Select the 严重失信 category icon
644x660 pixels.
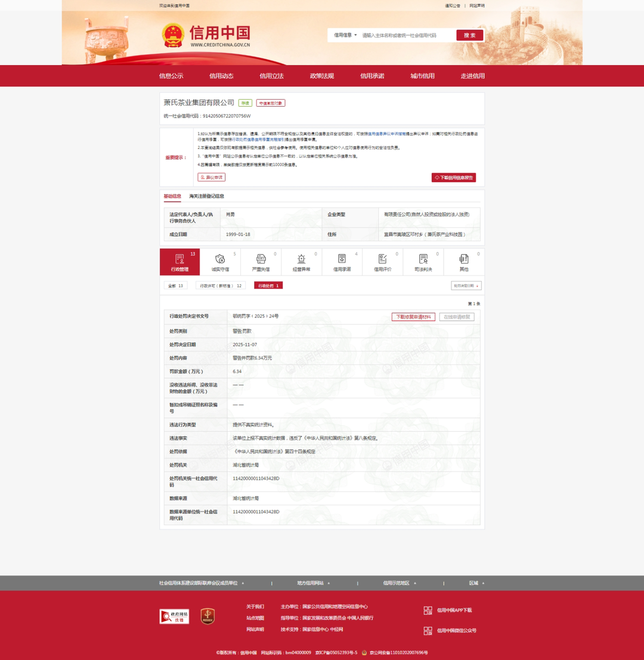pyautogui.click(x=261, y=259)
